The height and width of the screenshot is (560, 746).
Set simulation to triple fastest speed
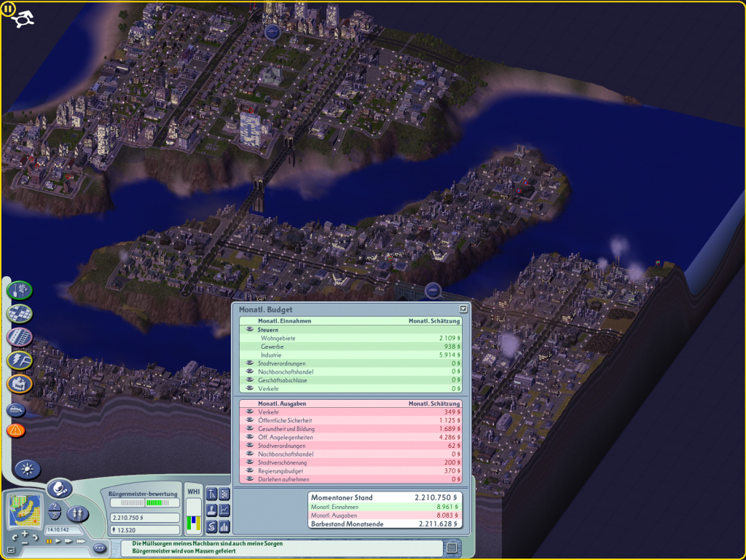(x=81, y=541)
